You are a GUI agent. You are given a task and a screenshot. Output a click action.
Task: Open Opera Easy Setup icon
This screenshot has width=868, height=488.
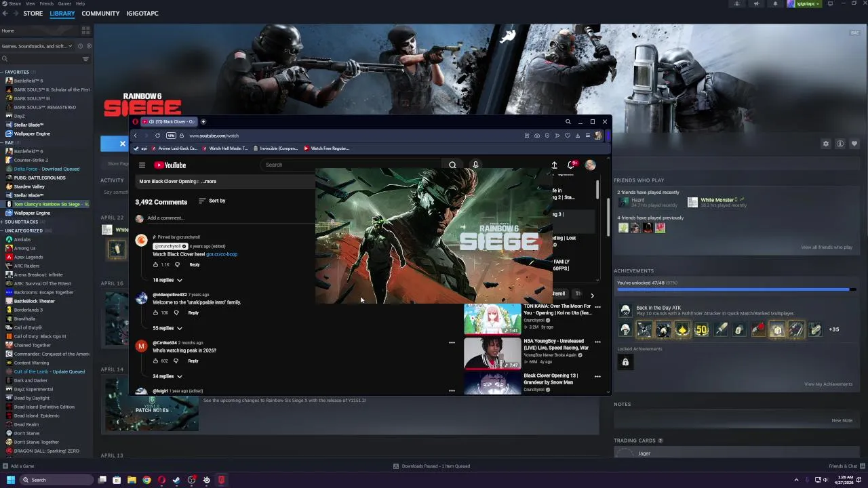pos(588,136)
